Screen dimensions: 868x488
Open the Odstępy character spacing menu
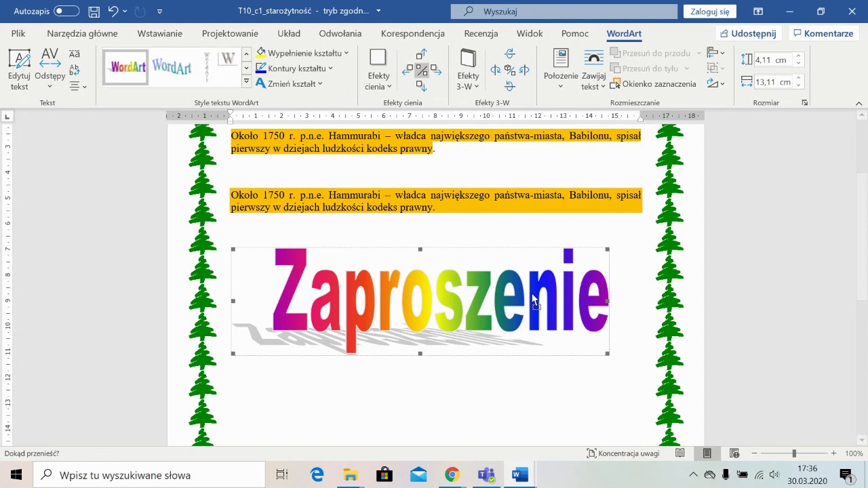[x=50, y=70]
